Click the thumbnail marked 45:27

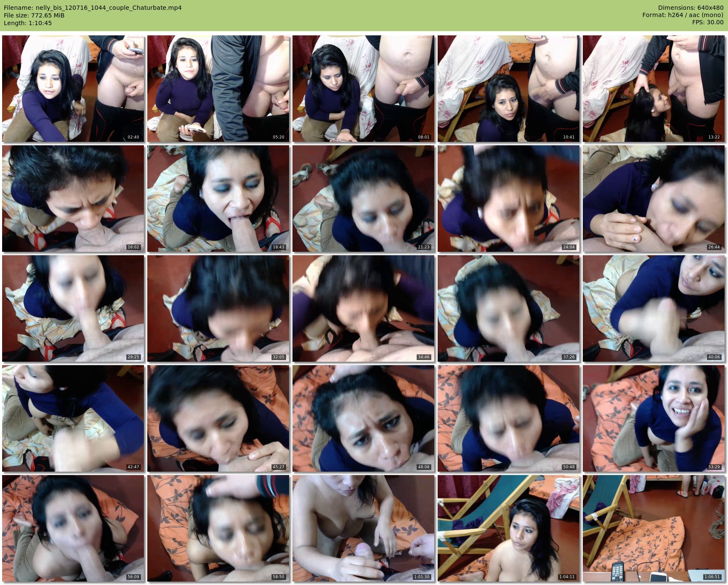pos(218,418)
